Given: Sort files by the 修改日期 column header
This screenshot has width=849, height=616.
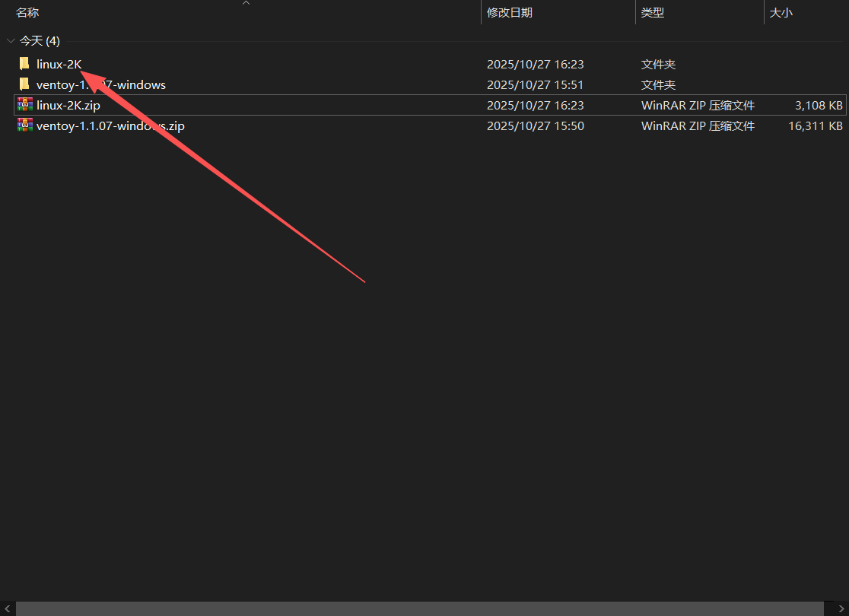Looking at the screenshot, I should tap(509, 13).
